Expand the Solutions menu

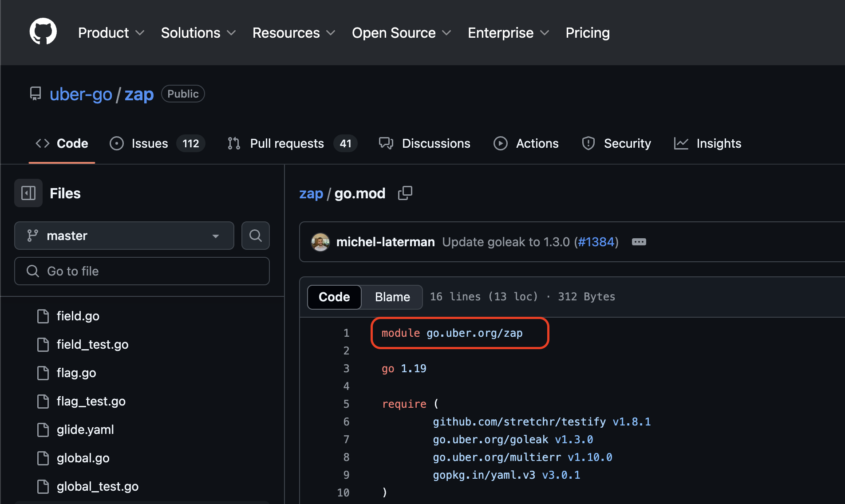point(198,33)
